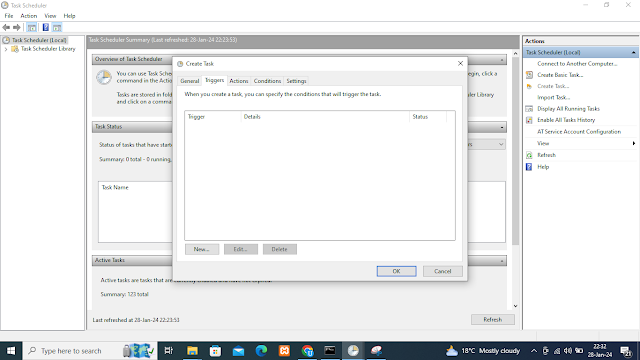Image resolution: width=640 pixels, height=360 pixels.
Task: Close Create Task dialog with X
Action: [460, 63]
